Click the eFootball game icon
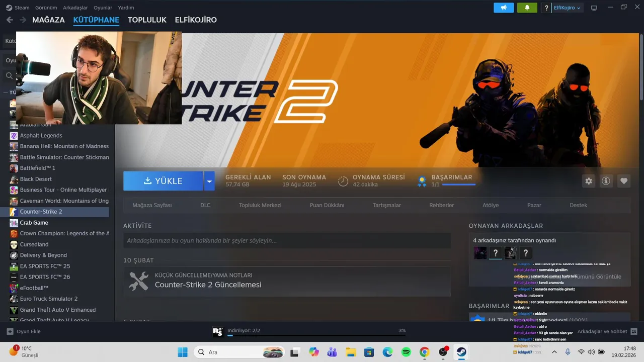 click(x=14, y=288)
